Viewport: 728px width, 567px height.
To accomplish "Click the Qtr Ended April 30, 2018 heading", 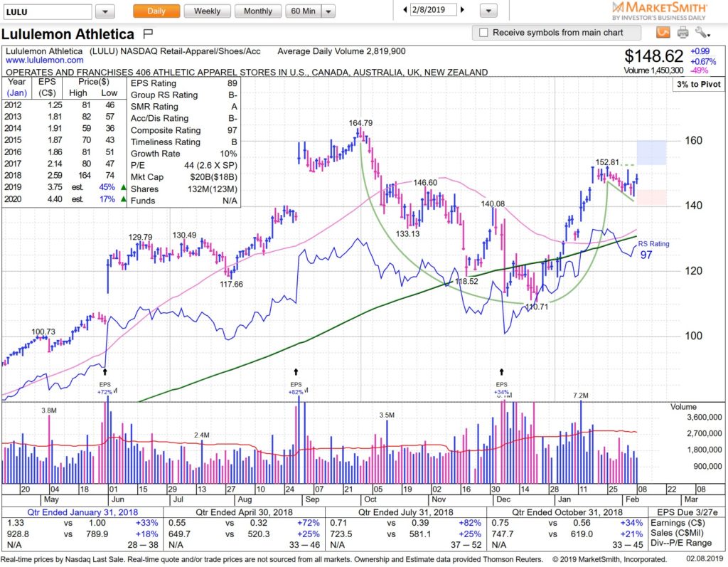I will [x=245, y=512].
